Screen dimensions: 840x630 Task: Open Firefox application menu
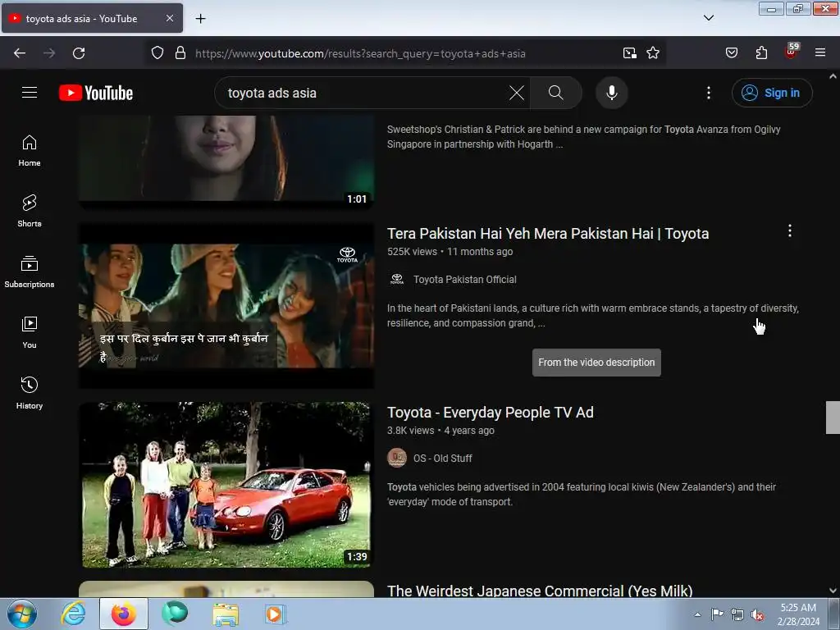820,52
